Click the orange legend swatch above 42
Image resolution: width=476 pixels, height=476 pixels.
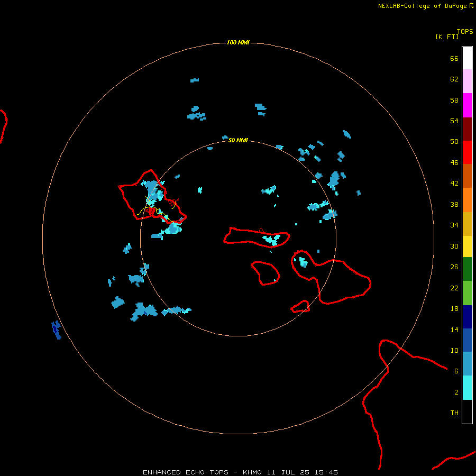tap(467, 200)
